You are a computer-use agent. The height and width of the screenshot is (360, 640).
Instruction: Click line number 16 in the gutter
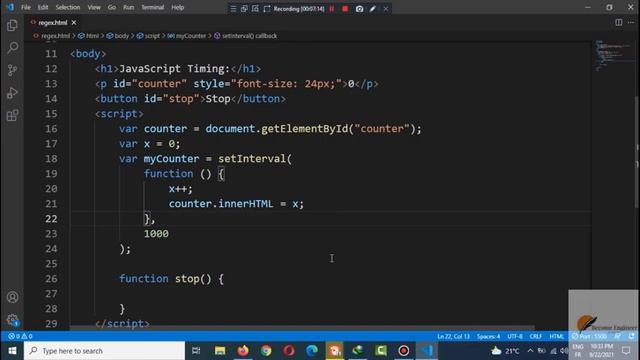pyautogui.click(x=51, y=129)
